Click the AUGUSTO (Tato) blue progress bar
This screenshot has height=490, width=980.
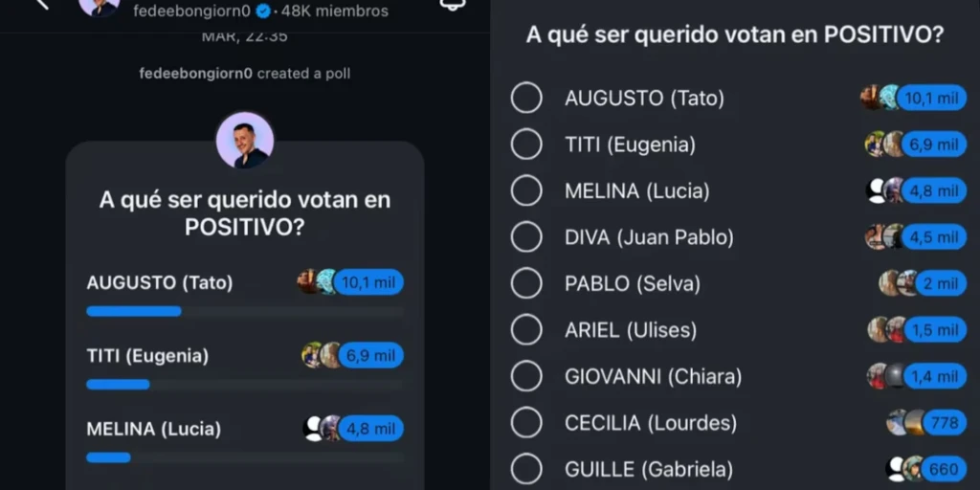click(x=134, y=311)
